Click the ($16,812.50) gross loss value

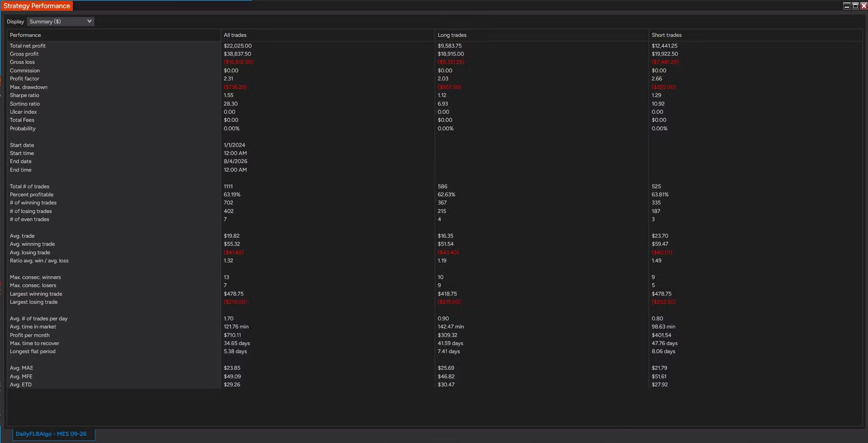[x=238, y=62]
